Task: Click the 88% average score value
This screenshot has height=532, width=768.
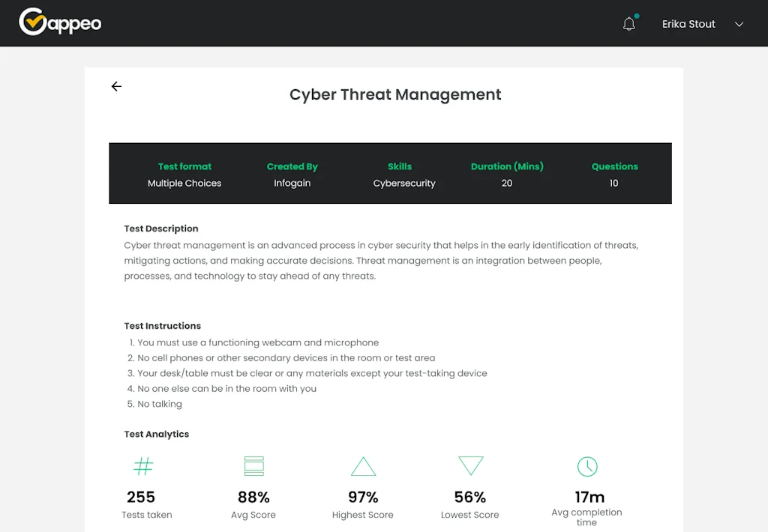Action: 253,497
